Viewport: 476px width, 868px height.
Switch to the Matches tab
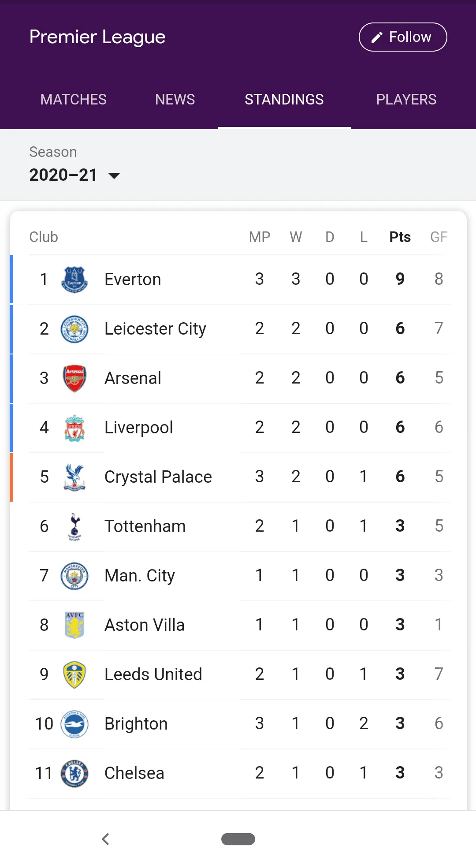click(74, 100)
